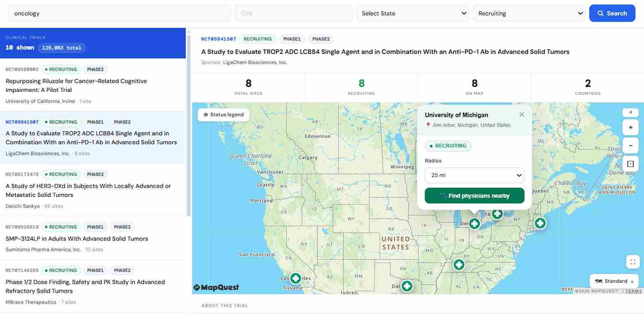Zoom in on the map

(630, 128)
